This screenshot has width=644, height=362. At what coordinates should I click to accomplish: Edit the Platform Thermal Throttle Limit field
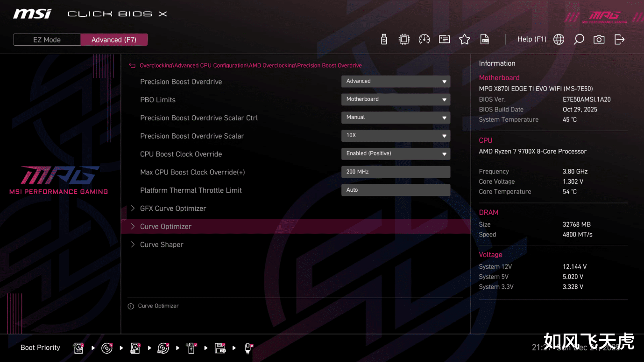click(396, 190)
